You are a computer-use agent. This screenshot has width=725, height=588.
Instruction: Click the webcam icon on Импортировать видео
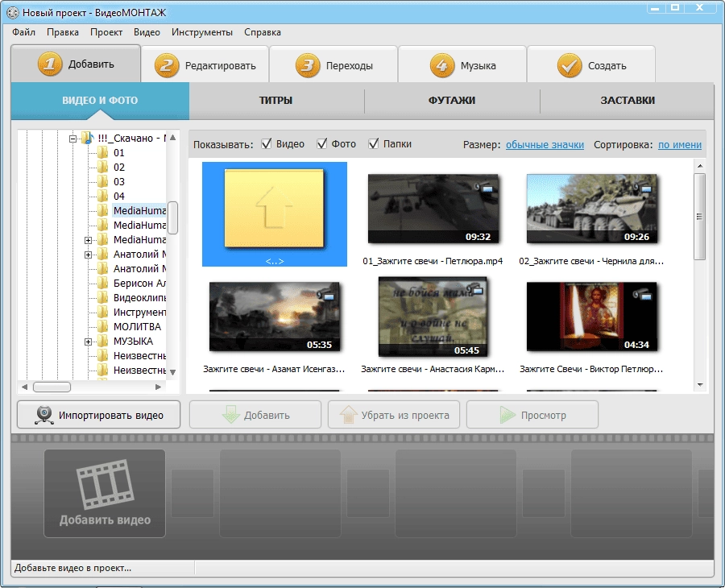coord(44,415)
